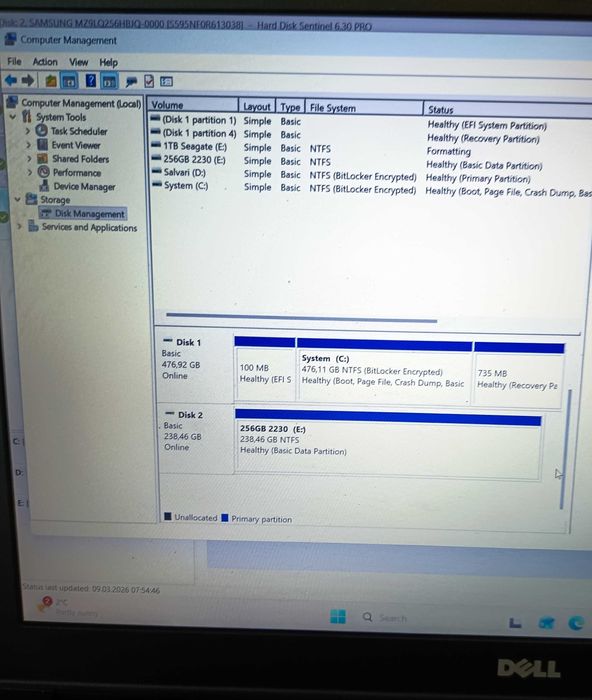Image resolution: width=592 pixels, height=700 pixels.
Task: Sort by the Status column header
Action: [508, 110]
